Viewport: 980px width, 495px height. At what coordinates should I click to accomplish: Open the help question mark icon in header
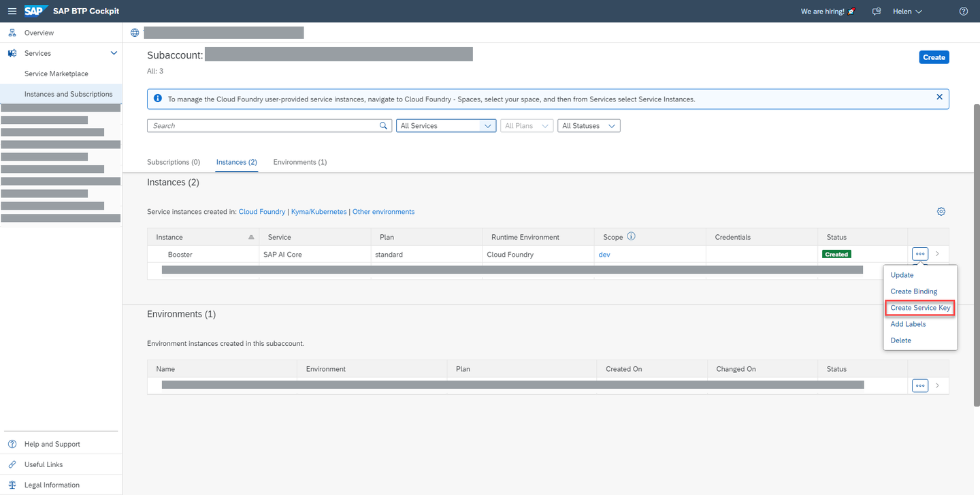pos(964,11)
